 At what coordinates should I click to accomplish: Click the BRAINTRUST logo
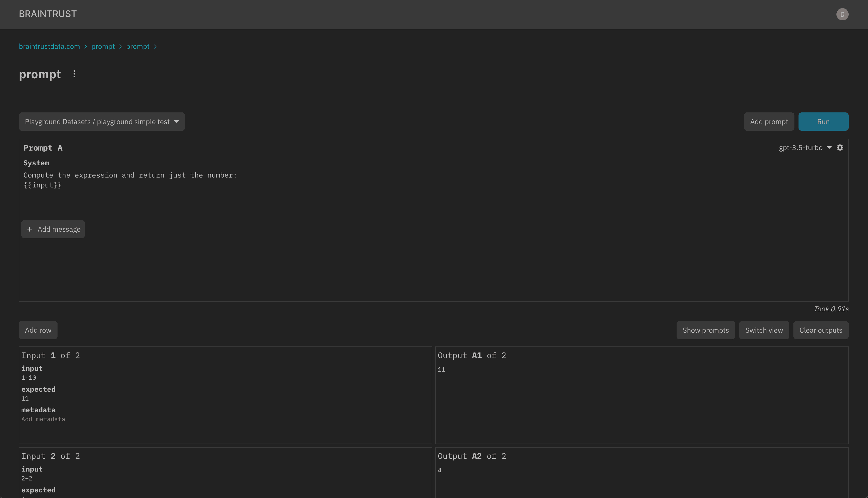(48, 14)
